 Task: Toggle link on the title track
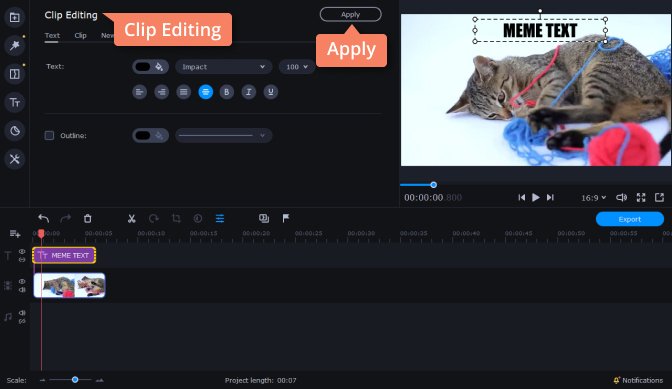coord(22,260)
